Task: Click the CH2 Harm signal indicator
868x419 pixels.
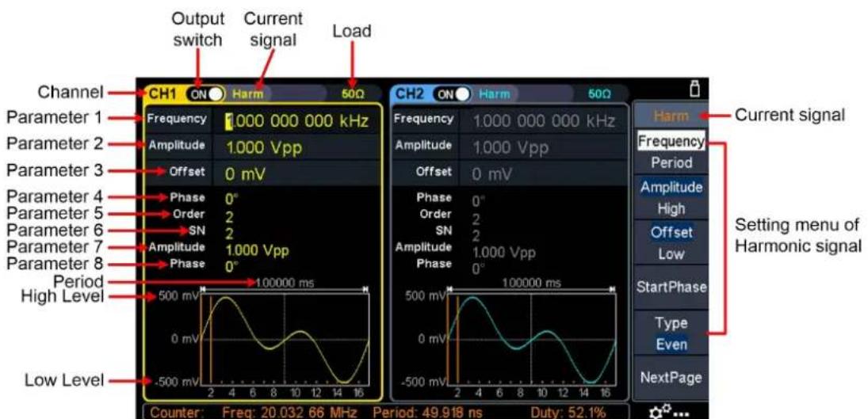Action: (x=495, y=94)
